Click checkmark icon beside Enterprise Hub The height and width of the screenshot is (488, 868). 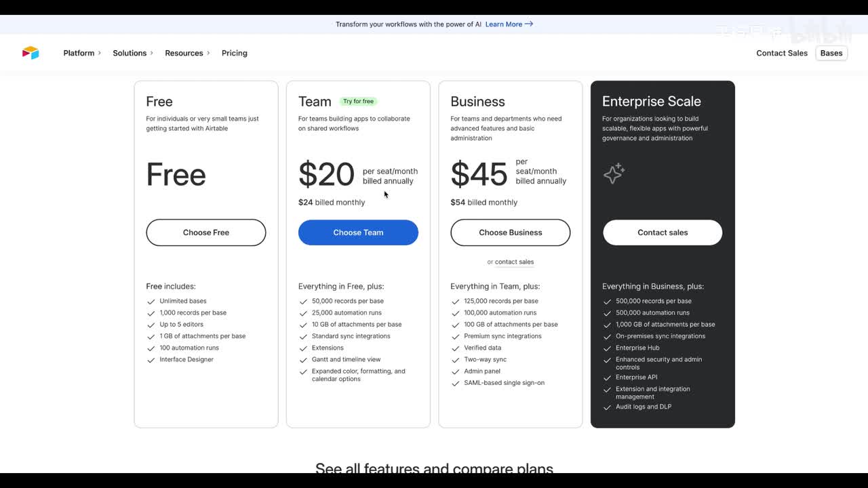(x=608, y=348)
